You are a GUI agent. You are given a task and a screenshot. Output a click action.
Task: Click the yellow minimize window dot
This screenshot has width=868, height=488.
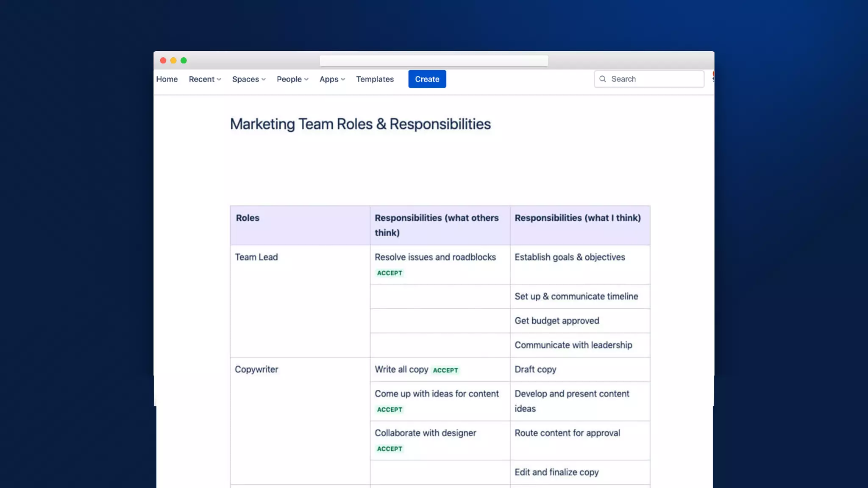tap(173, 61)
